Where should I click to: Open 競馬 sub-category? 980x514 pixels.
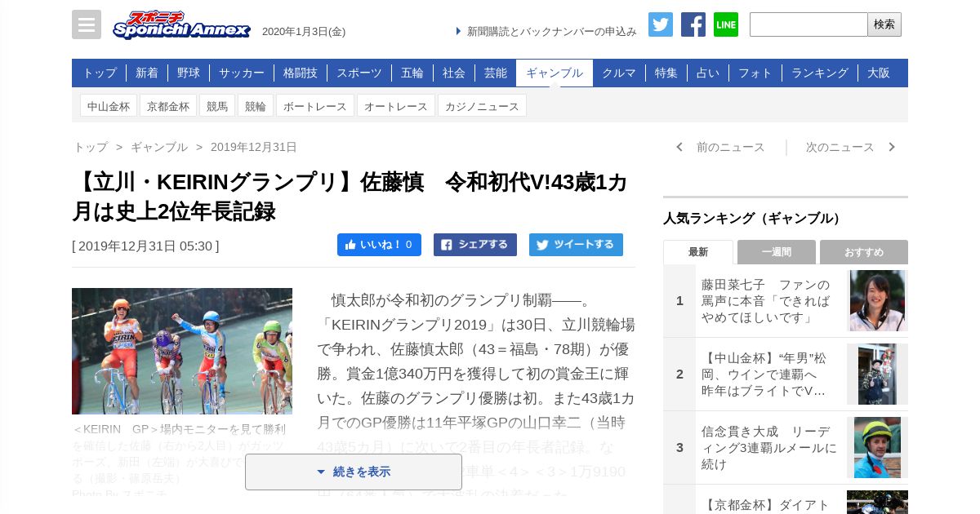click(217, 106)
